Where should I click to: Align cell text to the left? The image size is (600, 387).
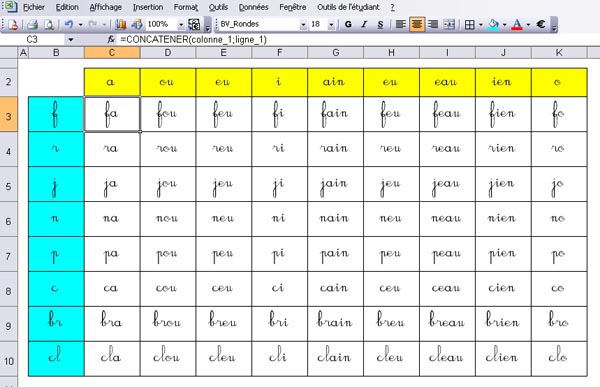(x=401, y=24)
